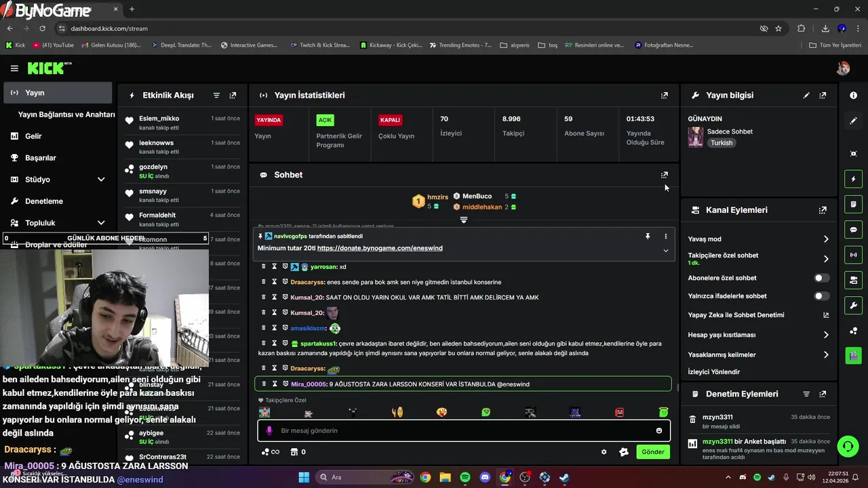Toggle Yalnızca ifadelerle sohbet switch
Viewport: 868px width, 488px height.
[821, 296]
